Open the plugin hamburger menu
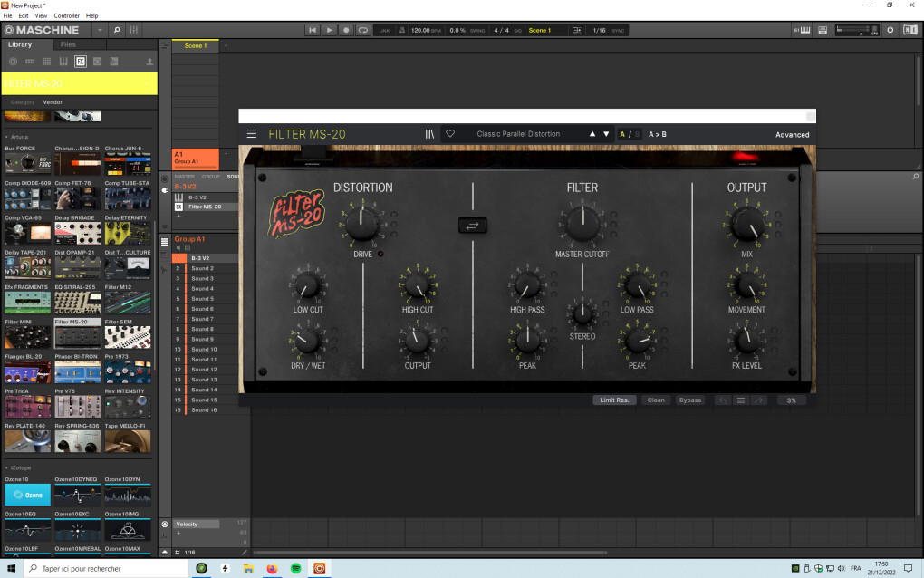This screenshot has width=924, height=578. point(252,134)
